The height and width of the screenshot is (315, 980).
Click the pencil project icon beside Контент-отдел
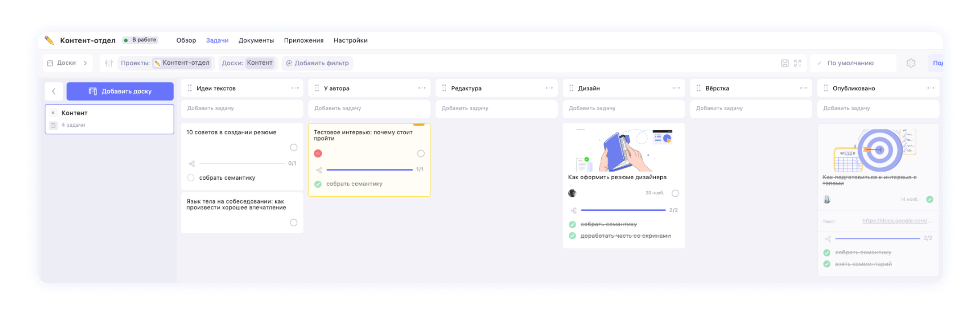click(49, 40)
